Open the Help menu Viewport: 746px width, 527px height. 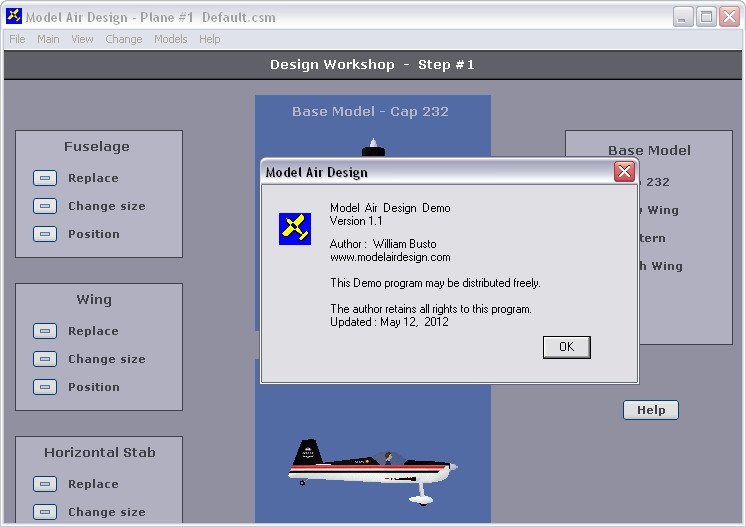click(209, 39)
